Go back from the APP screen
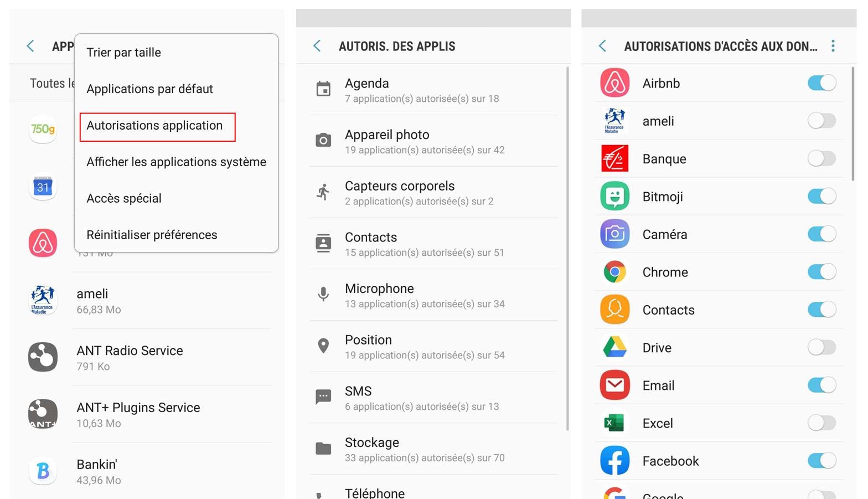Screen dimensions: 868x499 30,46
